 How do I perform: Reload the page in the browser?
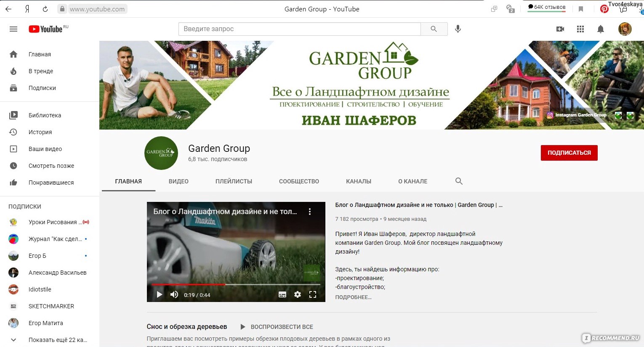pyautogui.click(x=45, y=9)
